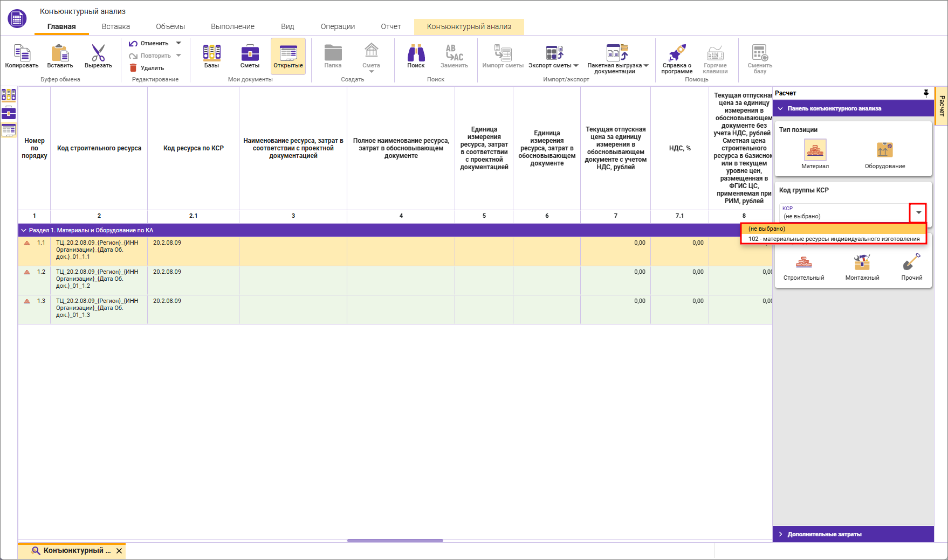Select option 102 материальные ресурсы индивидуального изготовления
The height and width of the screenshot is (560, 948).
834,239
